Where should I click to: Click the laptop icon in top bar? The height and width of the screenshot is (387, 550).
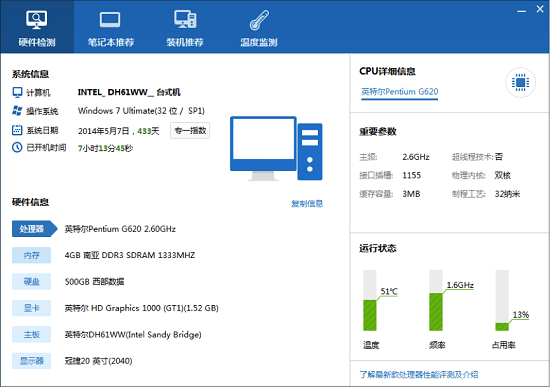(x=110, y=20)
